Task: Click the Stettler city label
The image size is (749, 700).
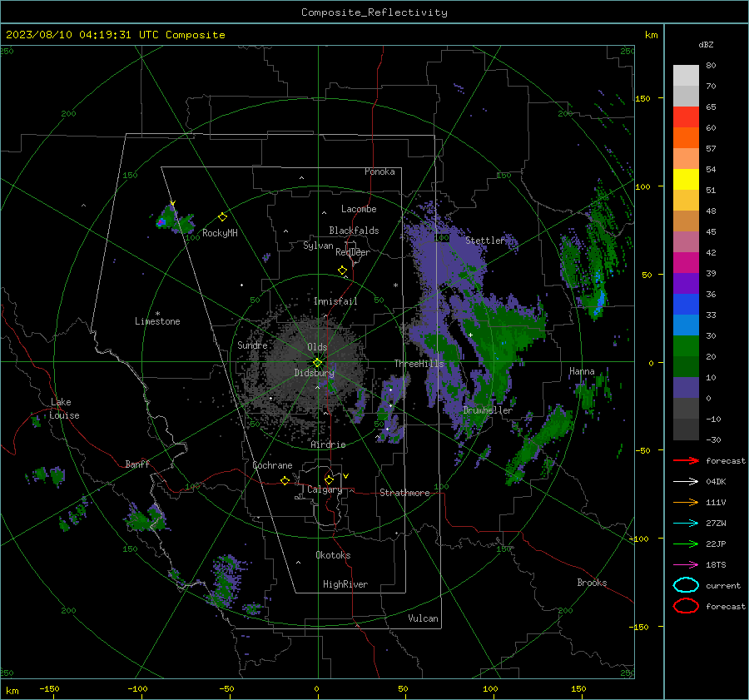Action: coord(485,241)
